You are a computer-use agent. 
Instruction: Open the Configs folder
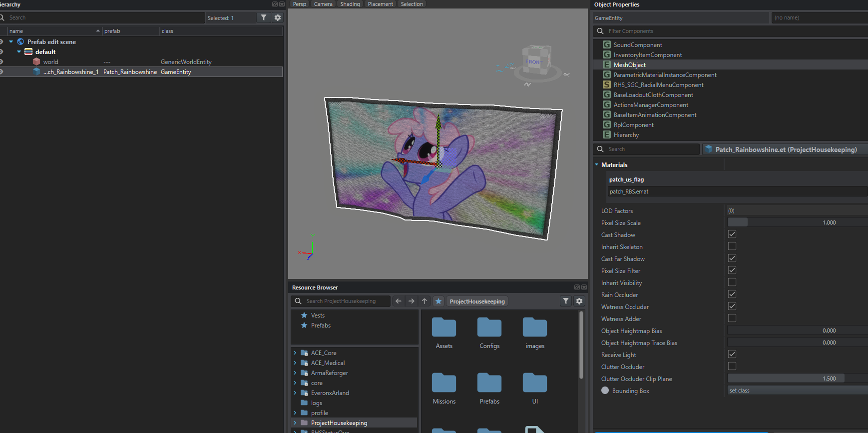tap(489, 333)
